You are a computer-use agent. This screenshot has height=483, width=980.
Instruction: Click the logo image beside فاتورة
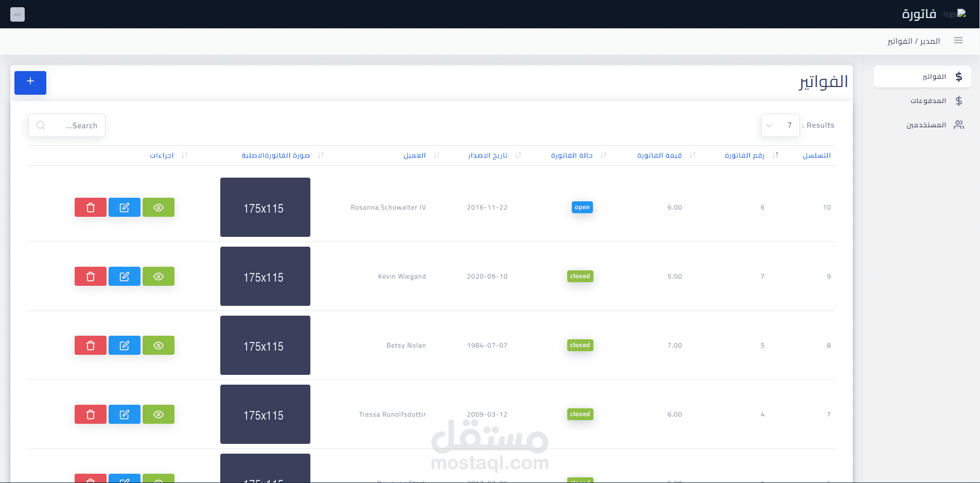[954, 14]
